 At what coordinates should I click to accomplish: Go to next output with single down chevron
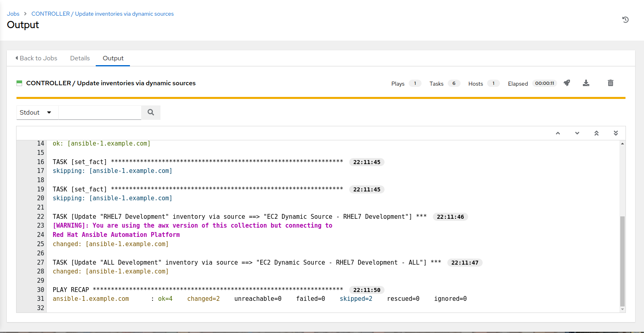pyautogui.click(x=577, y=133)
